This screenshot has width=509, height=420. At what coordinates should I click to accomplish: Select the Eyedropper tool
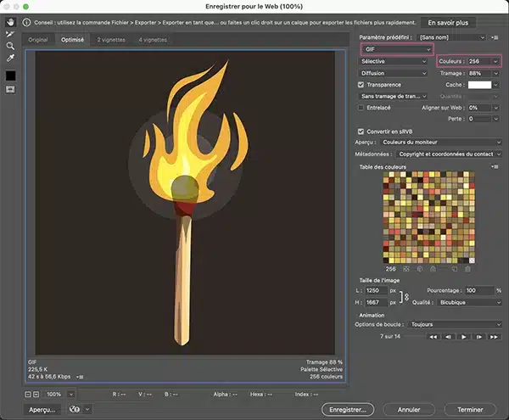(10, 58)
